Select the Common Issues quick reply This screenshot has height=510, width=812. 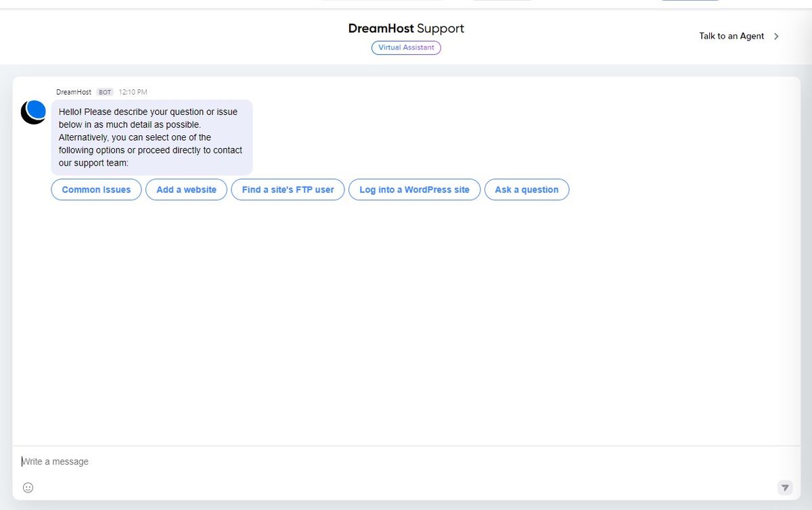(x=95, y=189)
